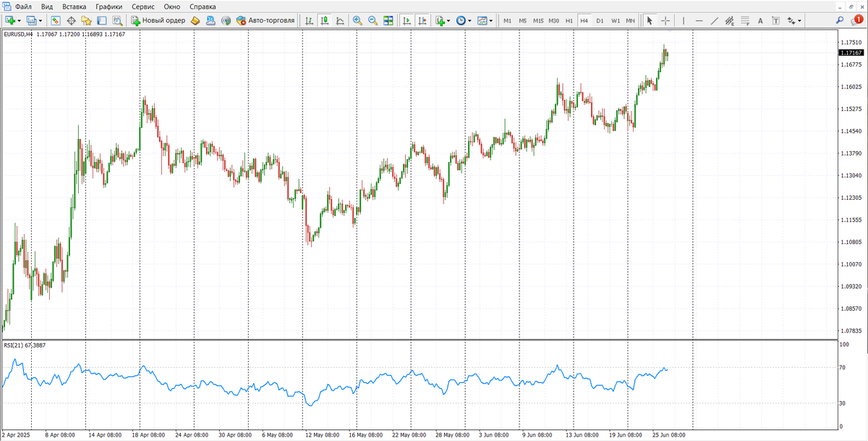This screenshot has width=868, height=441.
Task: Select the text label tool (T icon)
Action: 775,20
